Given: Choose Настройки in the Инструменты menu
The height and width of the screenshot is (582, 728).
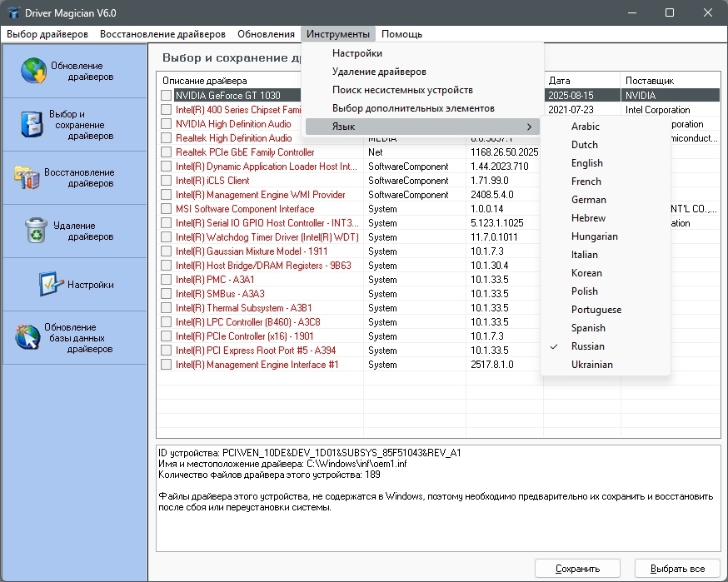Looking at the screenshot, I should coord(422,53).
